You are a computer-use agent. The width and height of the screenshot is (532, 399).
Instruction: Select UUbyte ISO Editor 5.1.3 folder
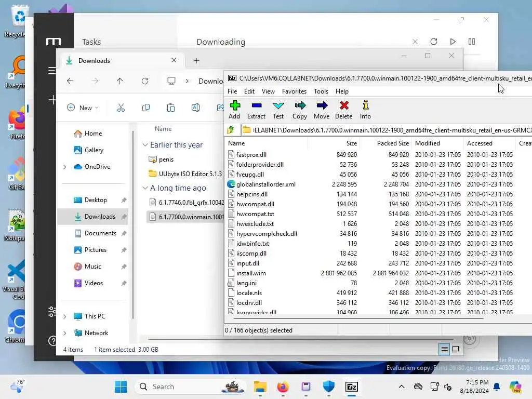pos(185,174)
